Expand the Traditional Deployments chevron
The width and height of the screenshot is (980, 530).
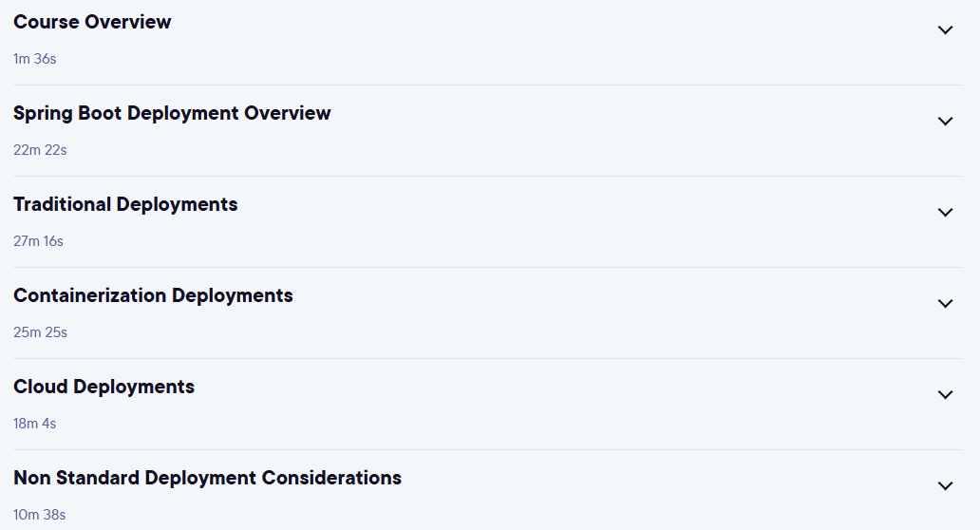(x=945, y=213)
